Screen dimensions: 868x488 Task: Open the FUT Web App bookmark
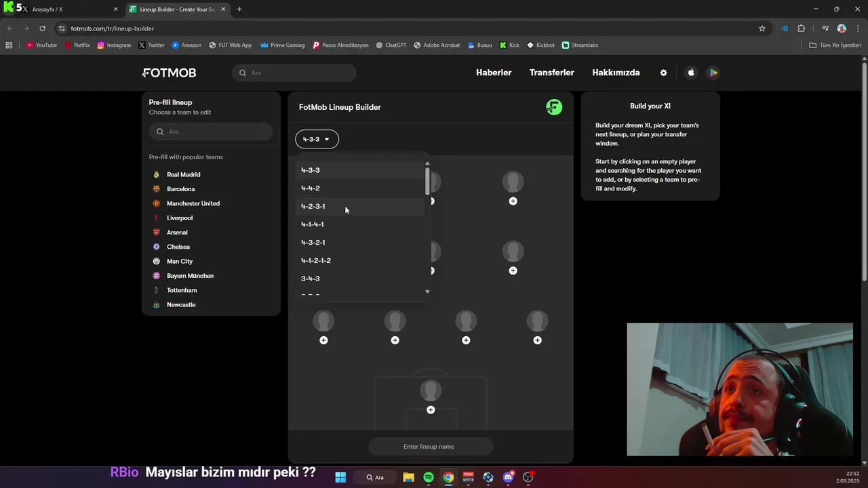tap(231, 45)
